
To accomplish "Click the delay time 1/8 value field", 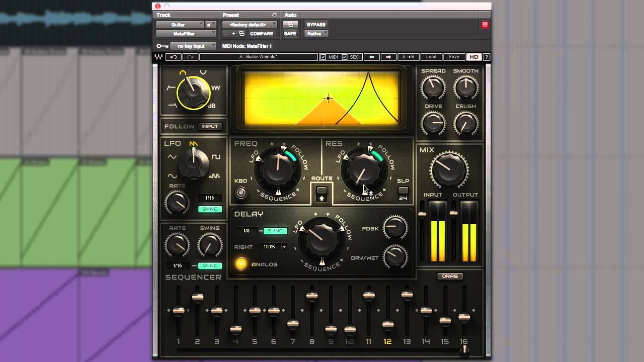I will [247, 231].
